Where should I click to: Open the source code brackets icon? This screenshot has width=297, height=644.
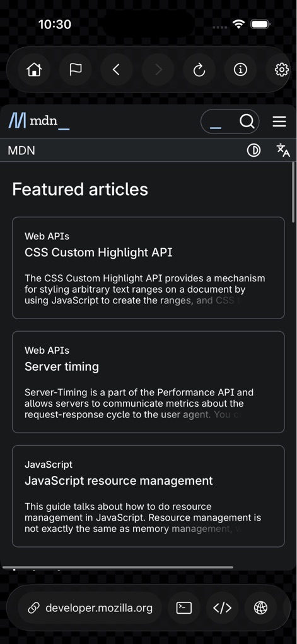[222, 608]
